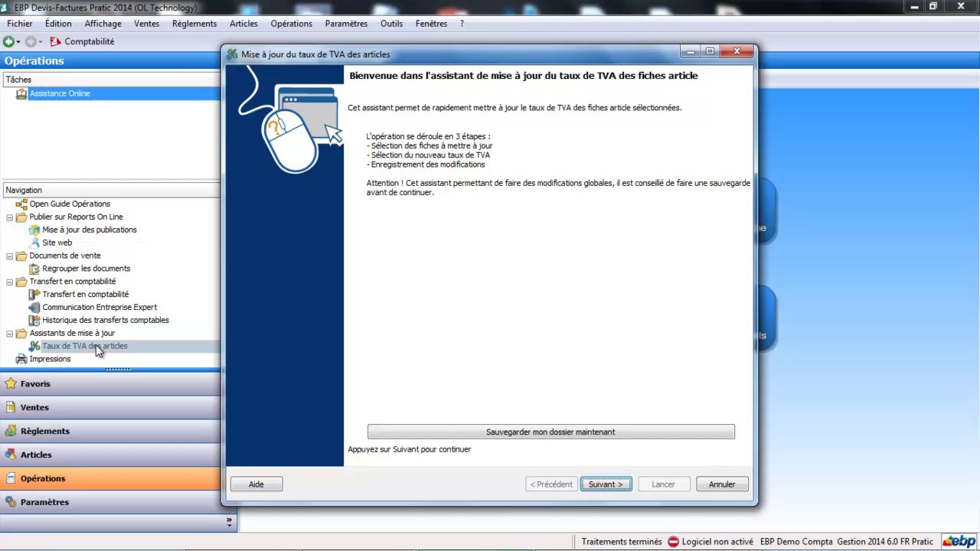Click the Historique des transferts comptables icon
Image resolution: width=980 pixels, height=551 pixels.
34,320
